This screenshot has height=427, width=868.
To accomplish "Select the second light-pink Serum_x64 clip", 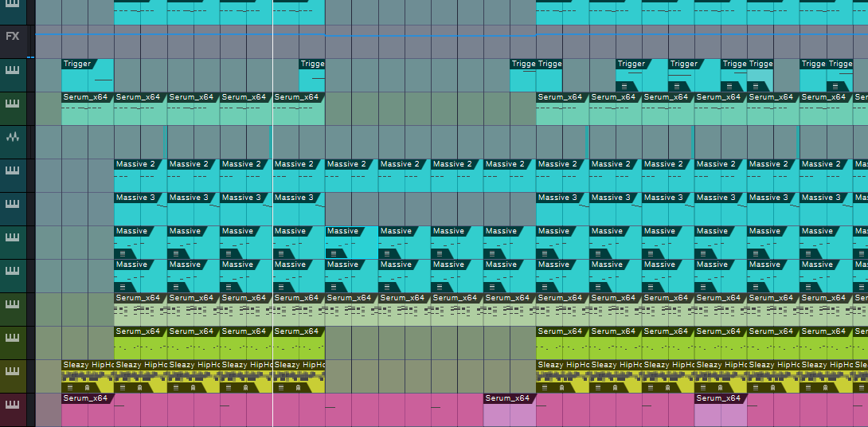I will click(721, 409).
